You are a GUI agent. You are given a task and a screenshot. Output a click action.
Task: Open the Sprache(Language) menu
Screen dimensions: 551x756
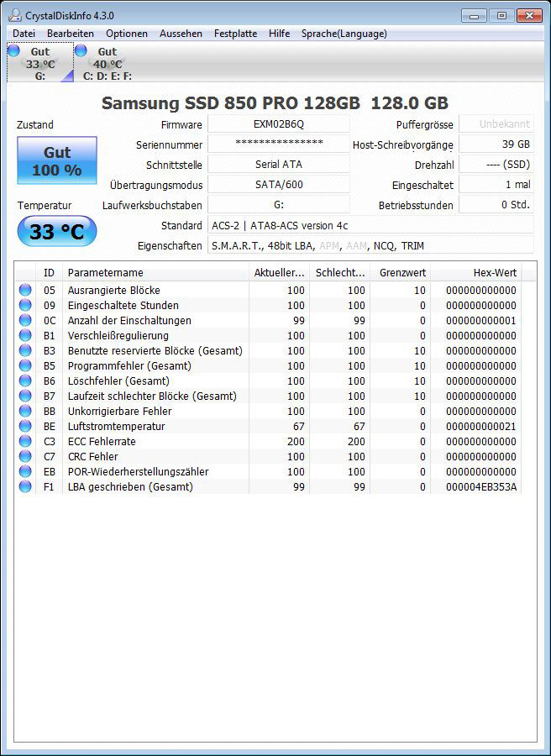tap(344, 34)
